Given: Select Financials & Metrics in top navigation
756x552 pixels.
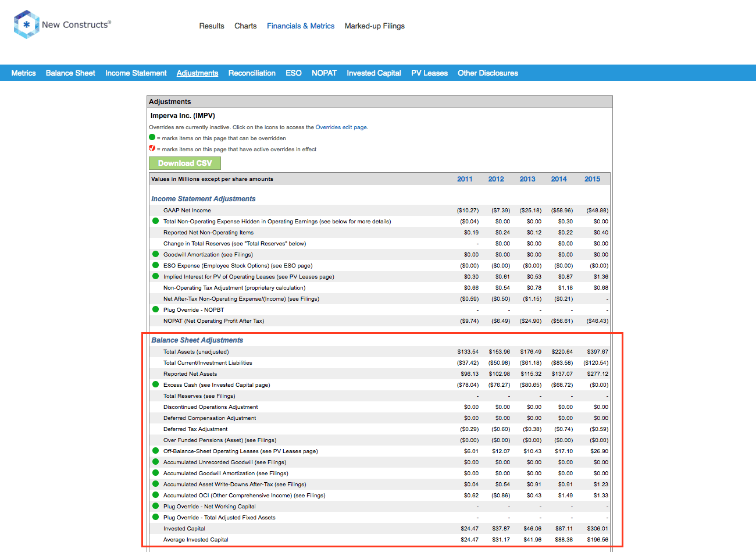Looking at the screenshot, I should point(301,26).
